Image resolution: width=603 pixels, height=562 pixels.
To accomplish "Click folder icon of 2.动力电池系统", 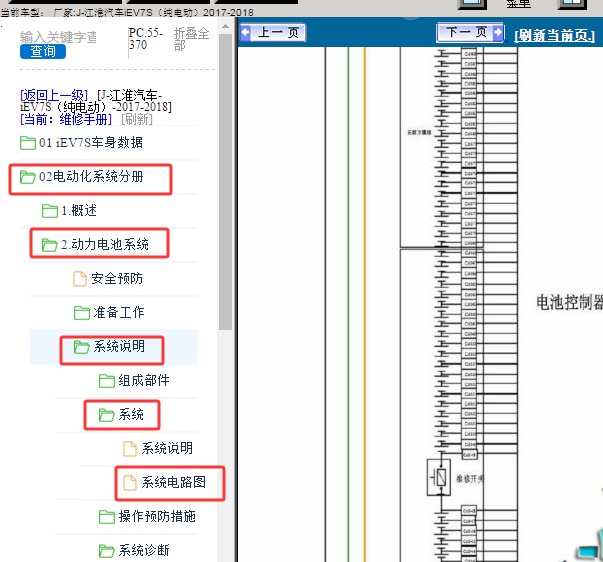I will coord(50,245).
